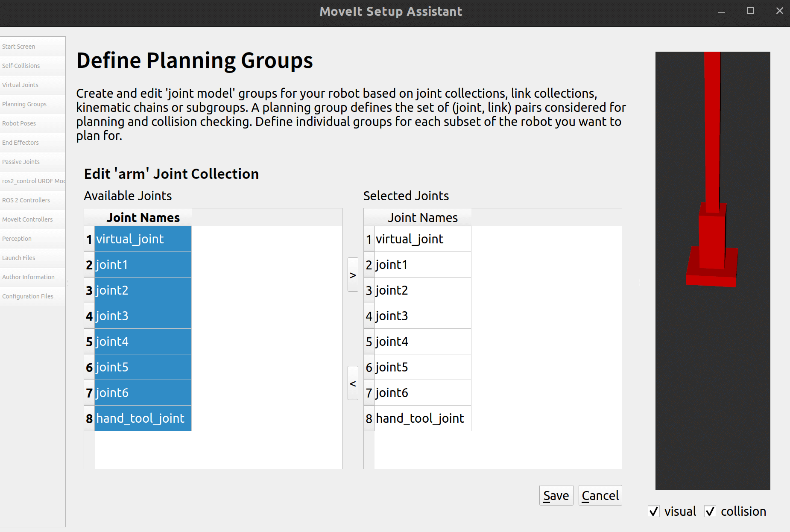790x532 pixels.
Task: Minimize the MoveIt Setup Assistant window
Action: (x=722, y=12)
